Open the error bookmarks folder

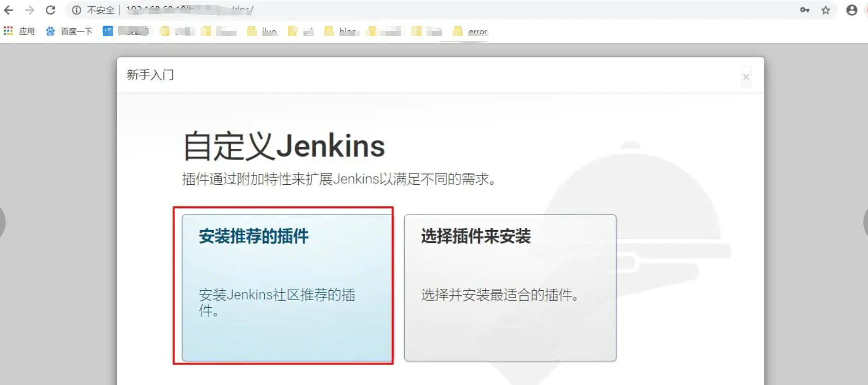tap(470, 31)
